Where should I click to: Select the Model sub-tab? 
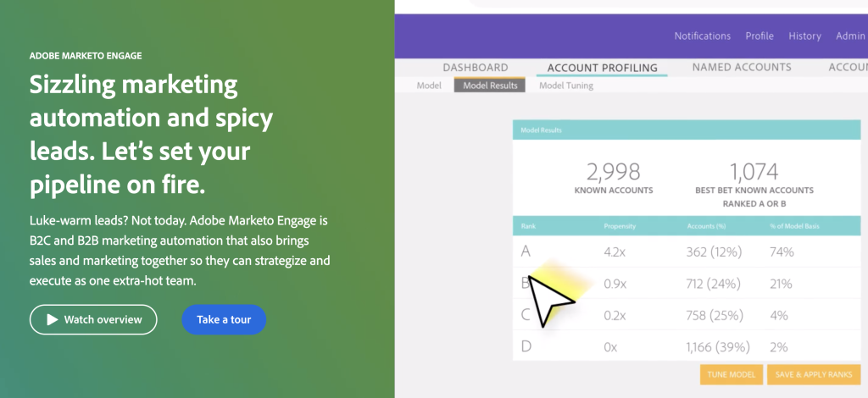(428, 86)
